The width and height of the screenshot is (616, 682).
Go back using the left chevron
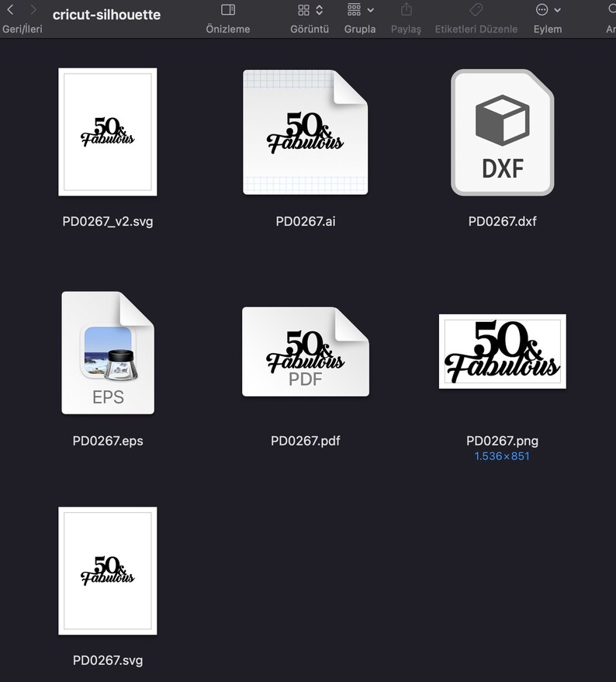coord(10,9)
